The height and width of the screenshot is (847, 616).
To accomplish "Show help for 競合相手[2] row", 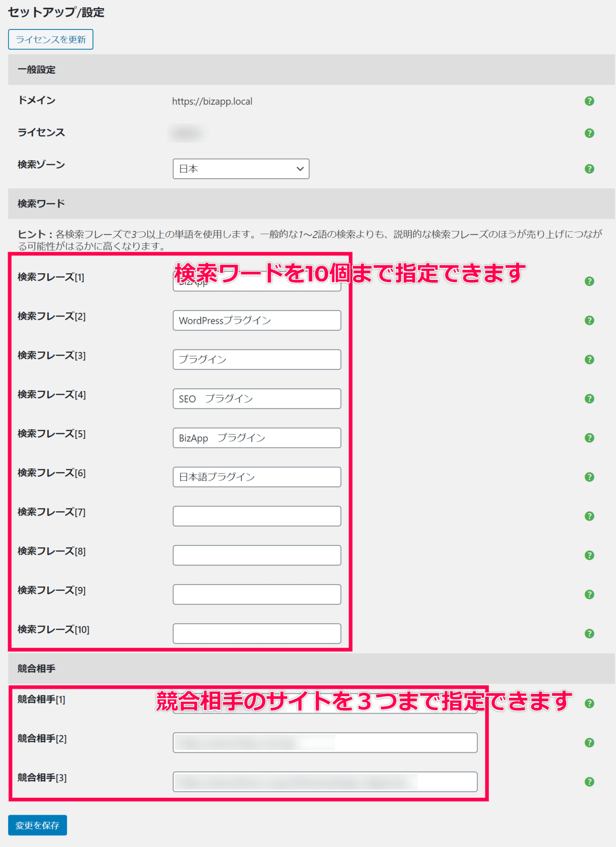I will pyautogui.click(x=589, y=743).
